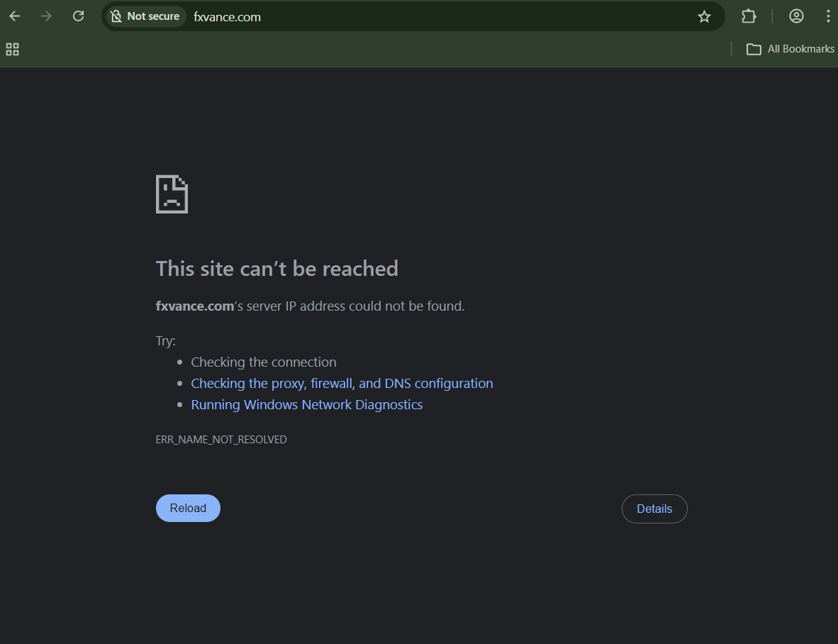Open the Extensions puzzle menu
Viewport: 838px width, 644px height.
coord(748,16)
